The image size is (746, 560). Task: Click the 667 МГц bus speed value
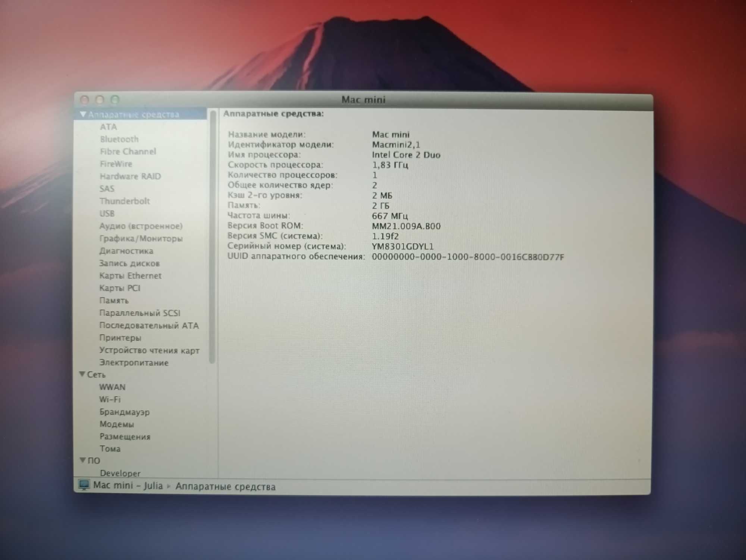pos(390,216)
